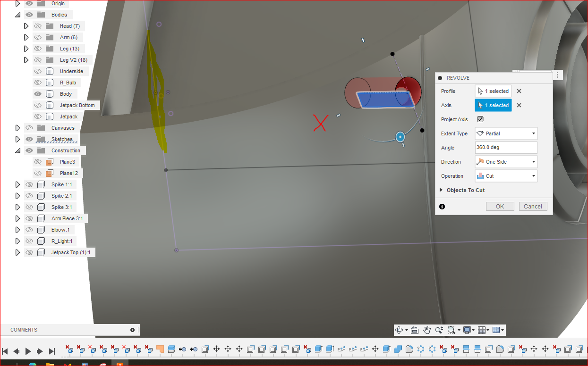
Task: Click the orange sketch feature in timeline
Action: pyautogui.click(x=160, y=349)
